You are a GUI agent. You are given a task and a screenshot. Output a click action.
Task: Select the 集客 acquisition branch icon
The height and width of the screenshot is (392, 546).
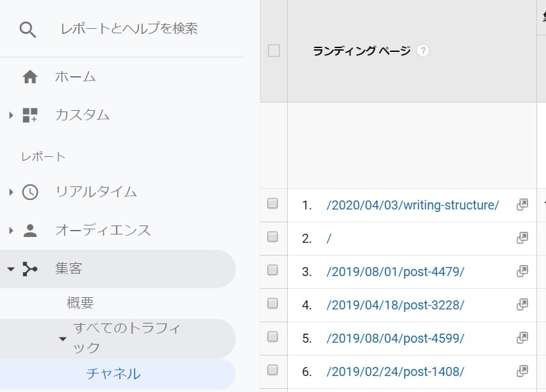29,268
